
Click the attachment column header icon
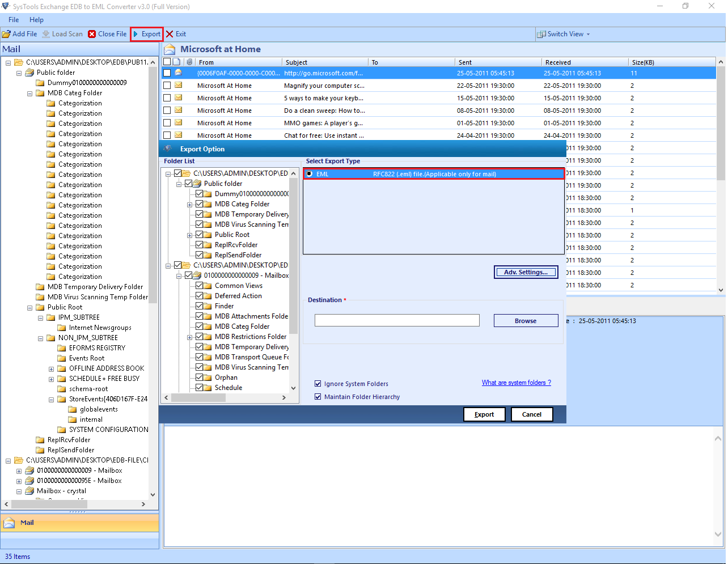click(x=189, y=62)
